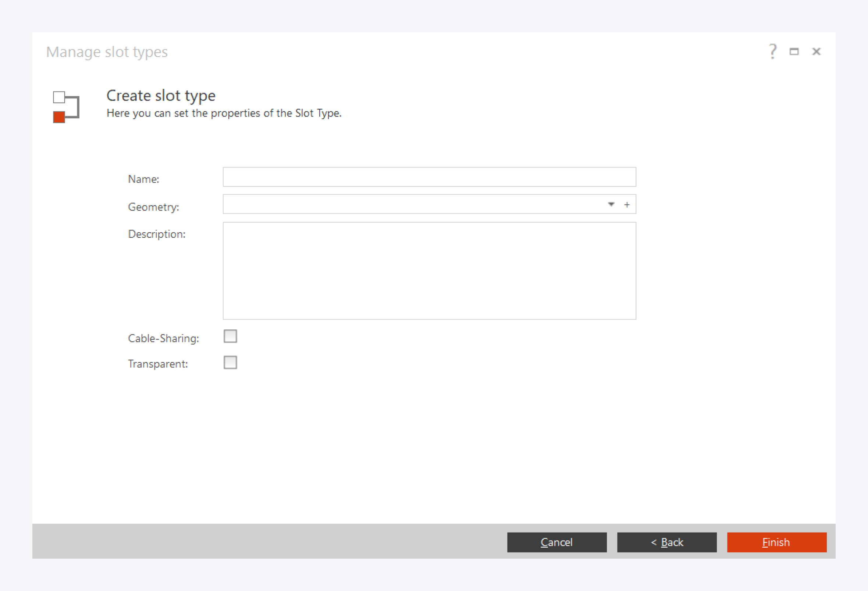Click the Finish button
The image size is (868, 591).
point(776,542)
